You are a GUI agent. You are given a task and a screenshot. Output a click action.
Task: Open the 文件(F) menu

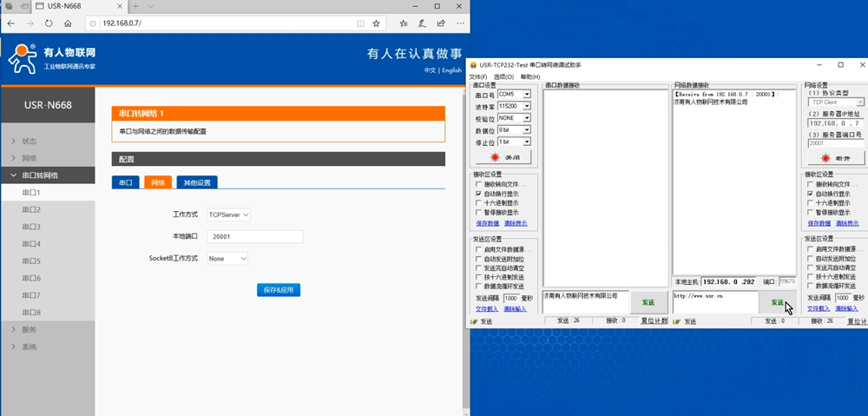(478, 77)
